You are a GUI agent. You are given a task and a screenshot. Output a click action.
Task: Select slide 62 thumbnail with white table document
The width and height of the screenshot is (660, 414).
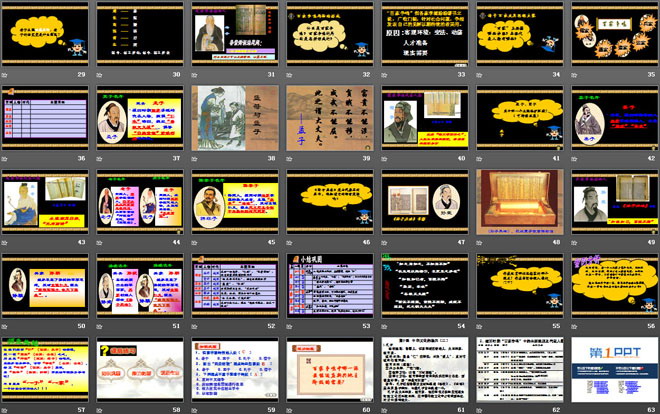pos(520,369)
